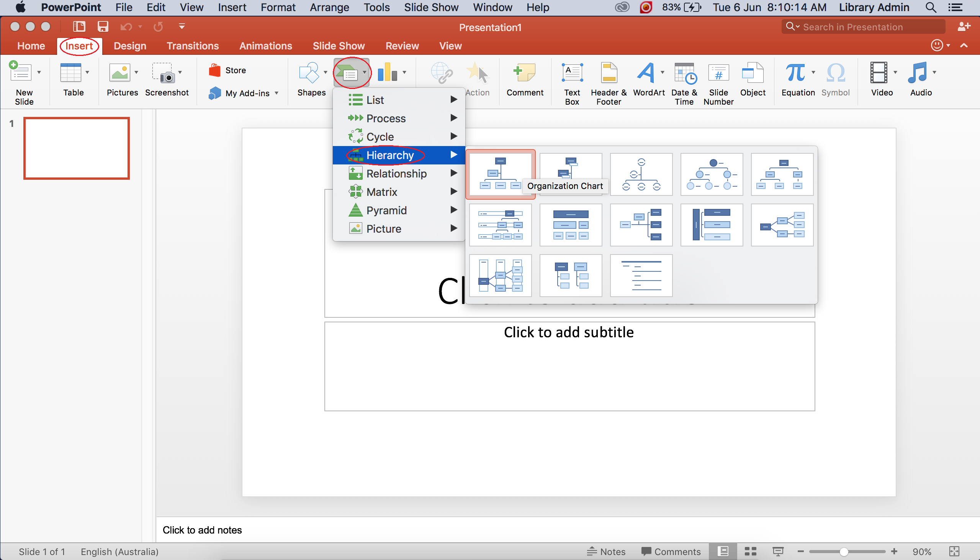Expand the Chart dropdown arrow
This screenshot has width=980, height=560.
pyautogui.click(x=404, y=72)
